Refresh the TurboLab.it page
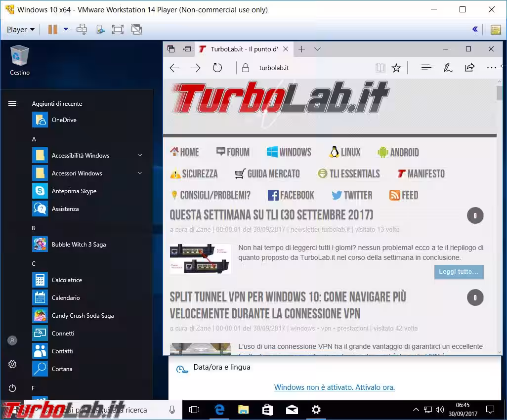This screenshot has height=420, width=507. (x=217, y=68)
